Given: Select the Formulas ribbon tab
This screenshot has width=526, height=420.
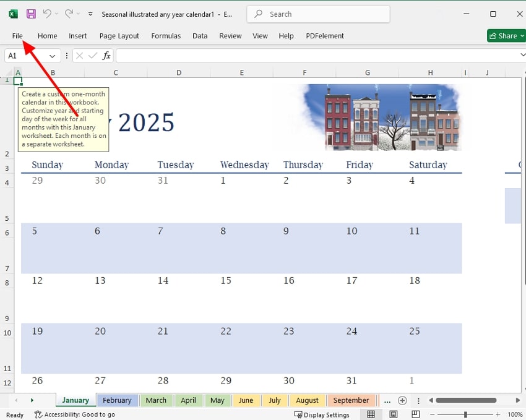Looking at the screenshot, I should (x=166, y=36).
